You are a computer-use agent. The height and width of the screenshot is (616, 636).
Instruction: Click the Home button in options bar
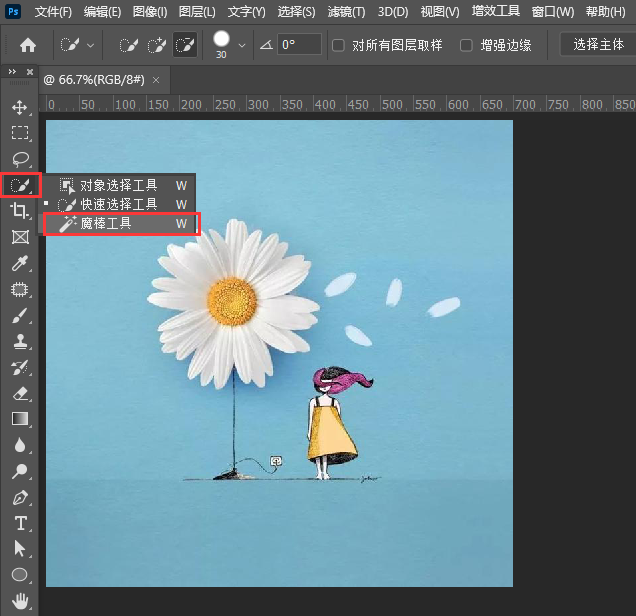point(28,45)
